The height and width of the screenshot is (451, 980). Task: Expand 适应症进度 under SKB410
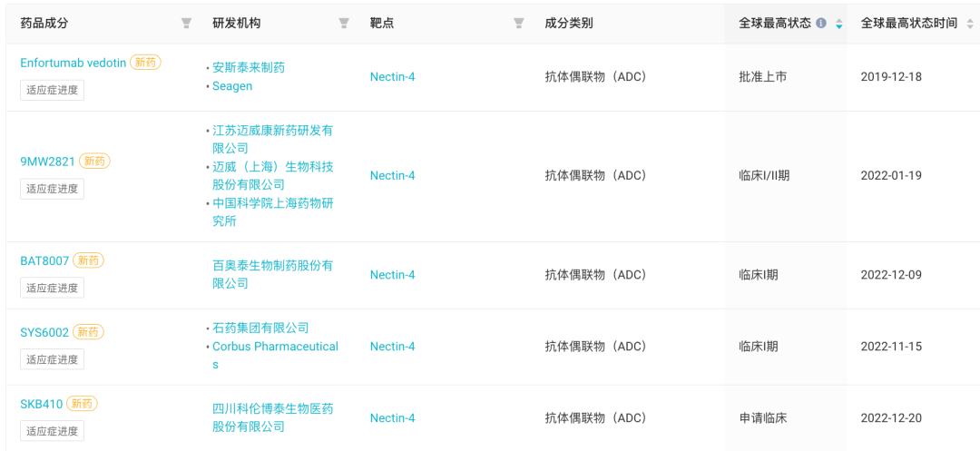[52, 430]
